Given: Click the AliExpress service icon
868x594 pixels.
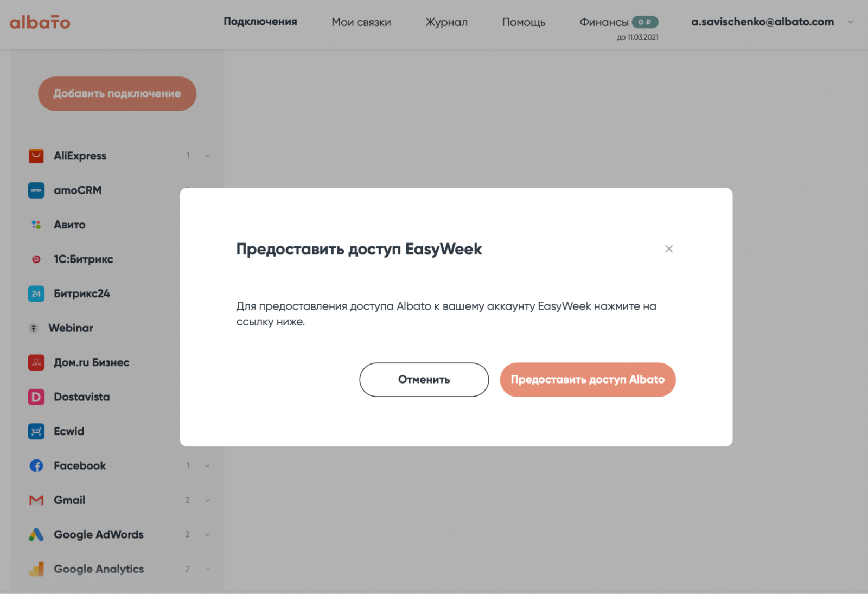Looking at the screenshot, I should tap(36, 156).
